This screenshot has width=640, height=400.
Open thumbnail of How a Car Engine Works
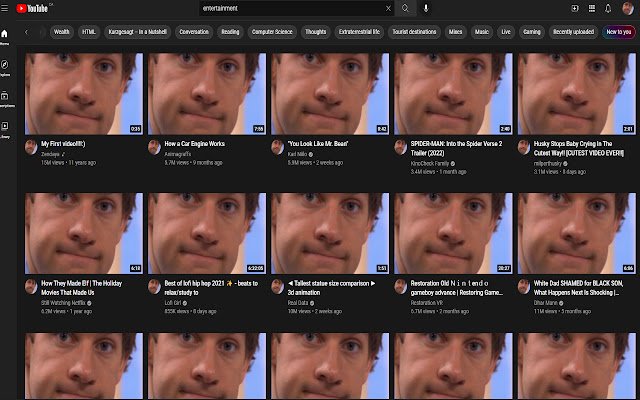(x=207, y=94)
